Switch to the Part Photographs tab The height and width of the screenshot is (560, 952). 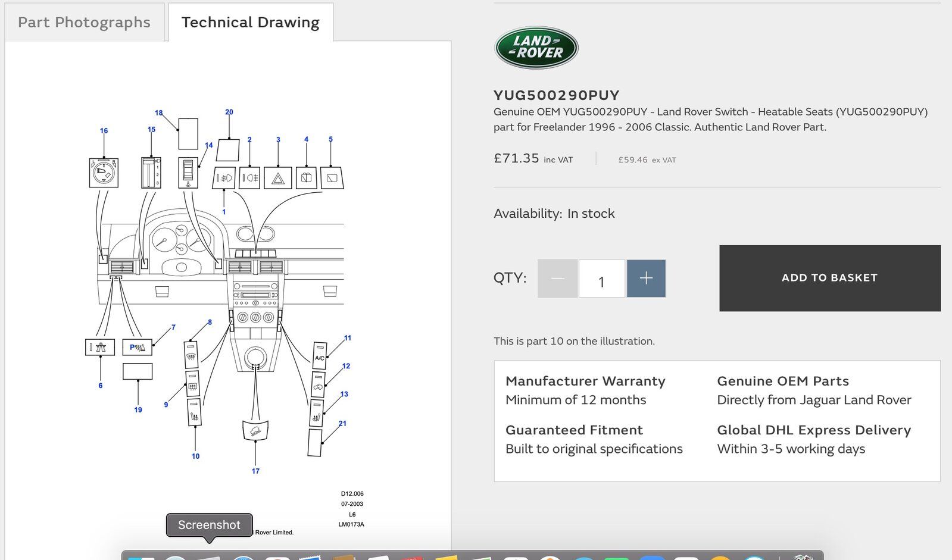[84, 22]
